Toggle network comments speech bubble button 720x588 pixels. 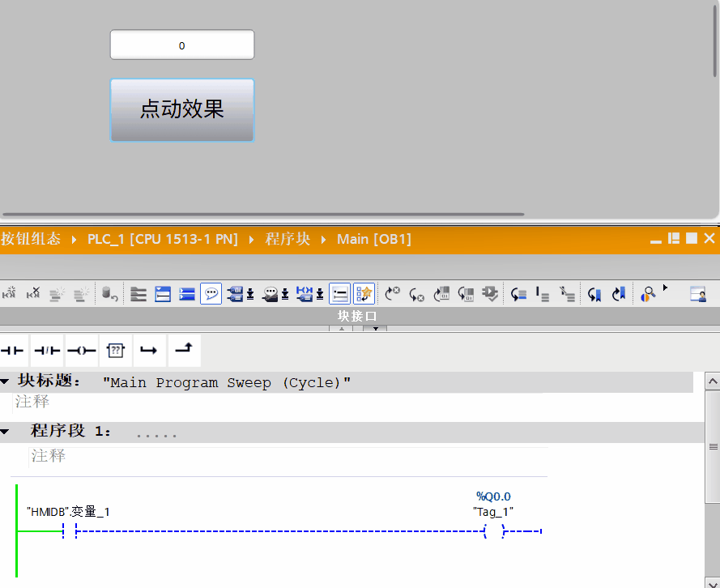coord(211,294)
